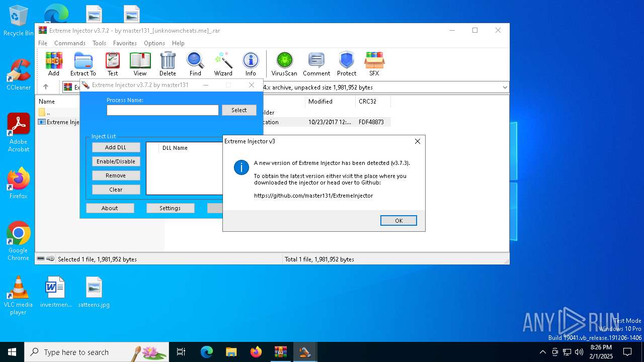Open the Find magnifier tool
644x362 pixels.
click(195, 64)
